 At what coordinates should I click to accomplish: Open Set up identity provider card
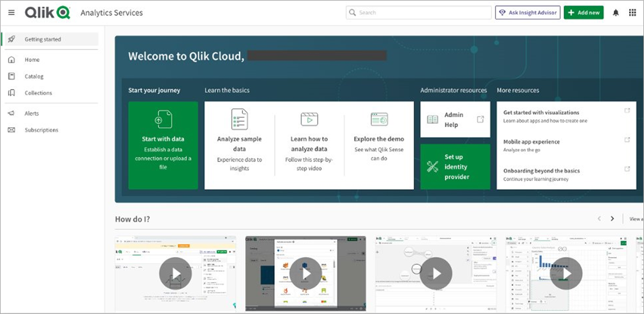[x=455, y=167]
